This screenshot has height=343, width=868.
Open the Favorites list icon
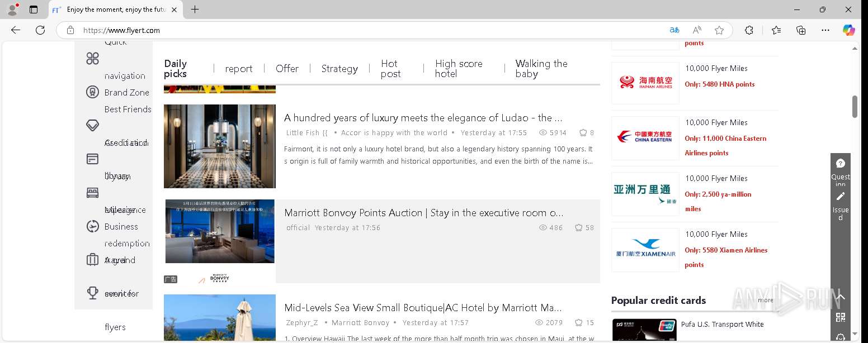tap(776, 30)
